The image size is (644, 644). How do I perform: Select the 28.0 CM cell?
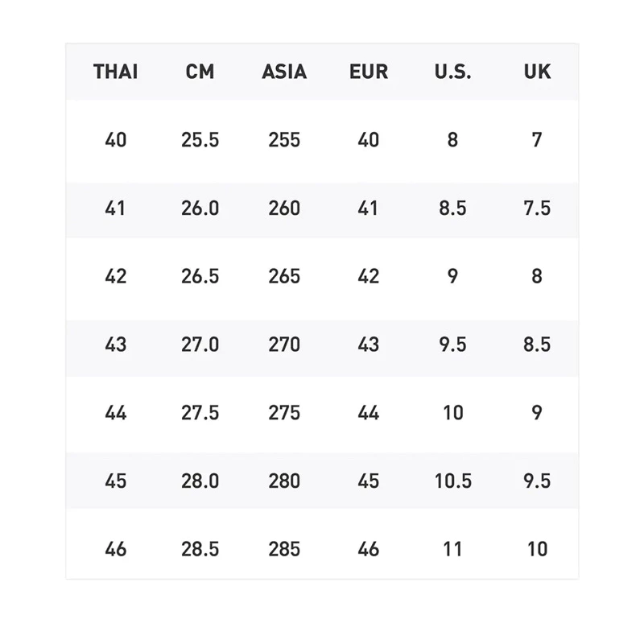pos(200,481)
